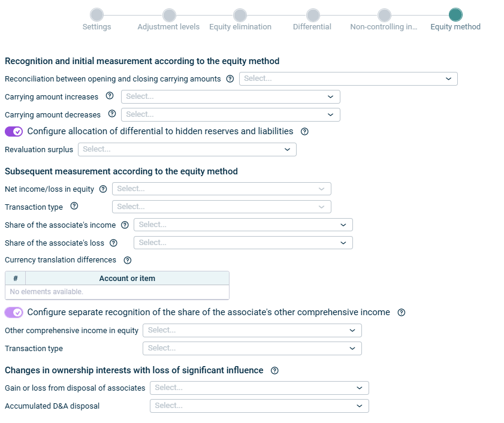Viewport: 504px width, 423px height.
Task: Open the Revaluation surplus dropdown
Action: pos(187,149)
